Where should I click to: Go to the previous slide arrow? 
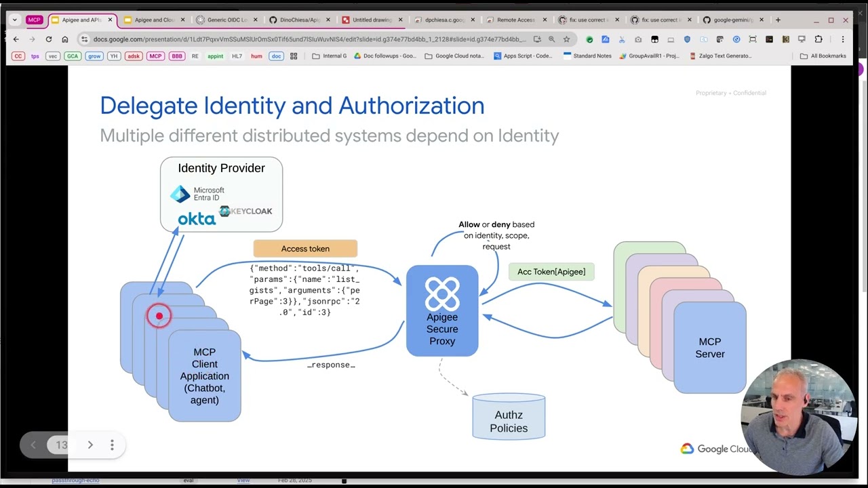pyautogui.click(x=33, y=445)
